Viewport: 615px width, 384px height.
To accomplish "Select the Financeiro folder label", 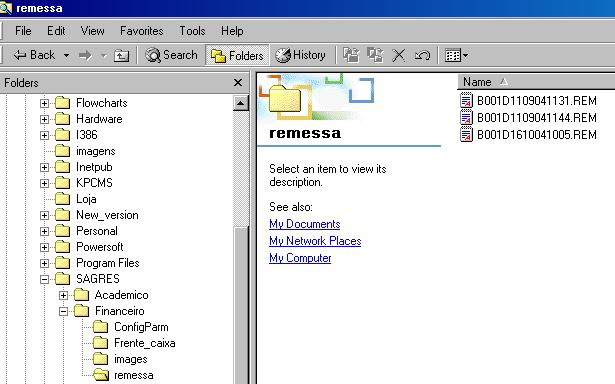I will [x=120, y=311].
